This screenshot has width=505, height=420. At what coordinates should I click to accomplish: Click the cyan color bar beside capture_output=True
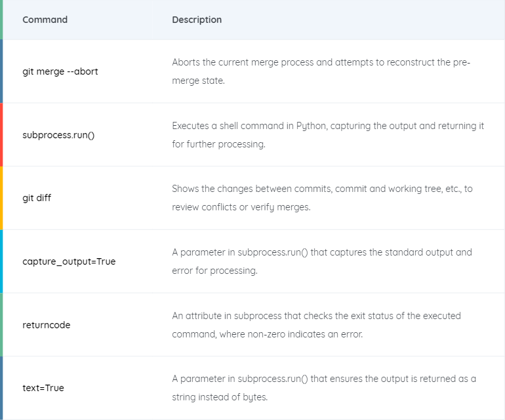click(x=1, y=261)
